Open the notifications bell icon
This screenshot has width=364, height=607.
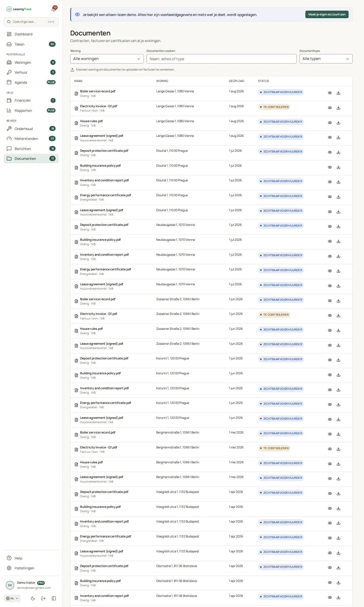54,9
